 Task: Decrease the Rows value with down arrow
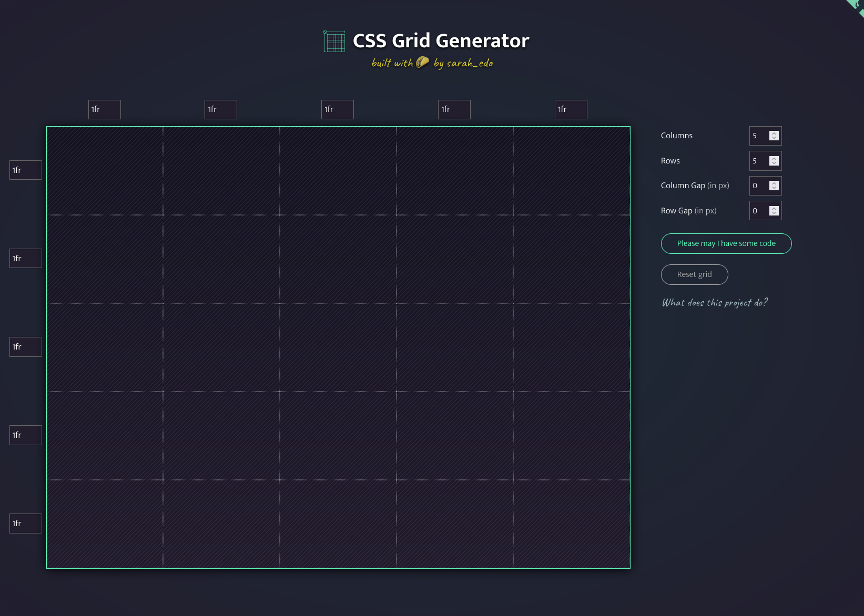774,163
